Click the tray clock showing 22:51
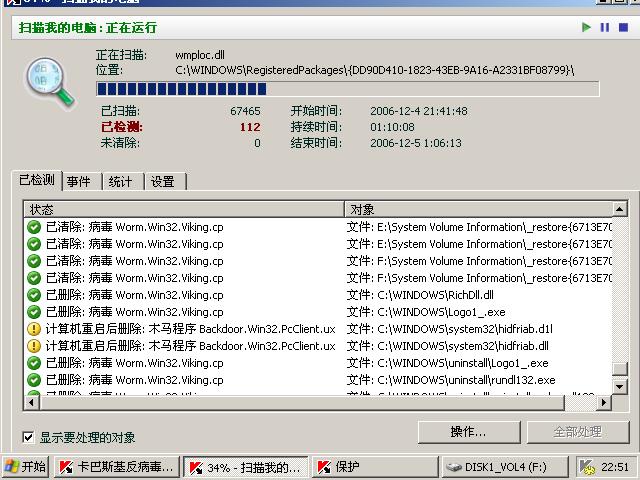Image resolution: width=640 pixels, height=480 pixels. tap(615, 467)
